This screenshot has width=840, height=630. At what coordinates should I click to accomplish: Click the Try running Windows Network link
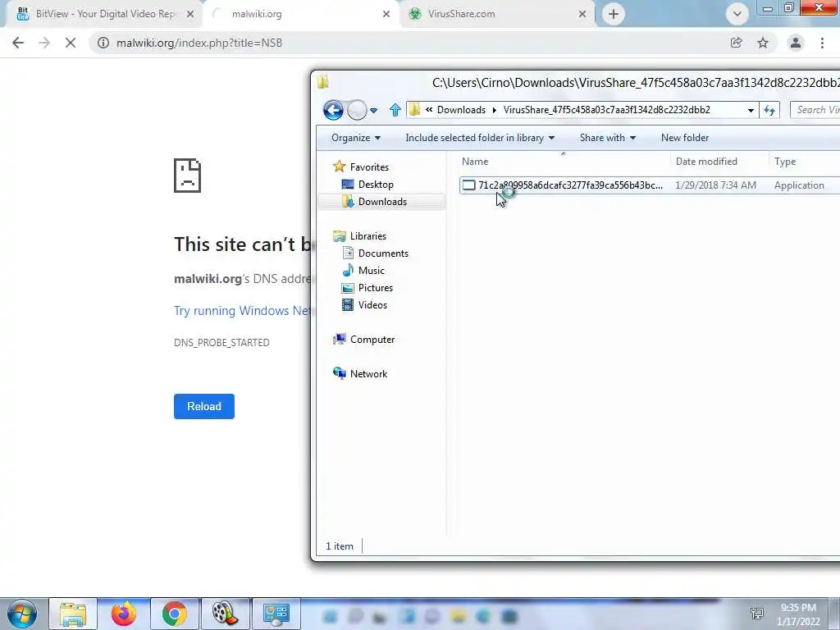(x=242, y=311)
